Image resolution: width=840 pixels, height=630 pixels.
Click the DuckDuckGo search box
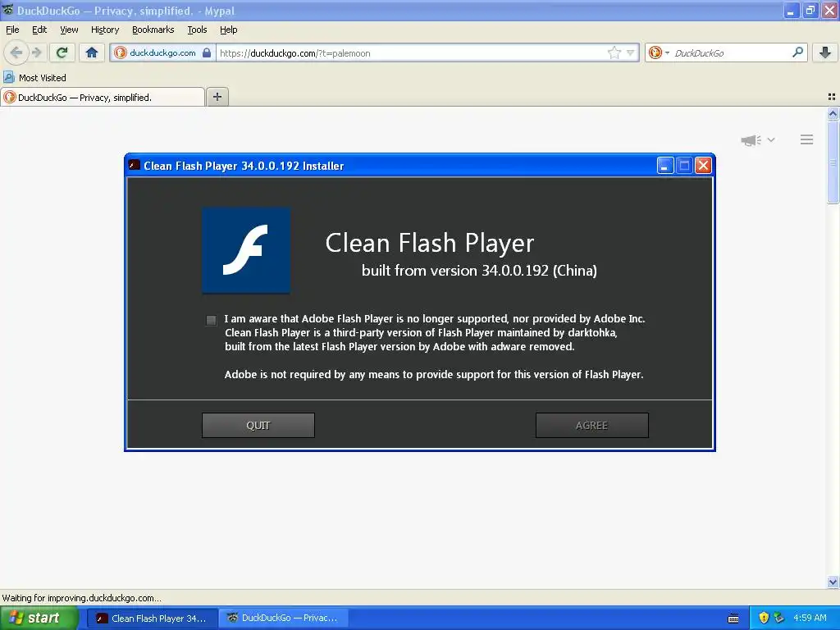coord(731,53)
